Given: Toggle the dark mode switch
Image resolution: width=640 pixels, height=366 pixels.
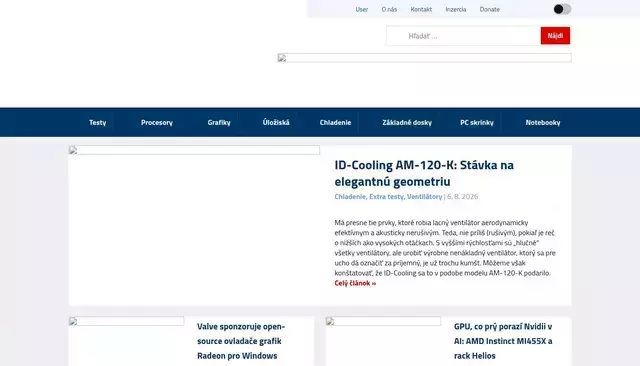Looking at the screenshot, I should coord(562,9).
